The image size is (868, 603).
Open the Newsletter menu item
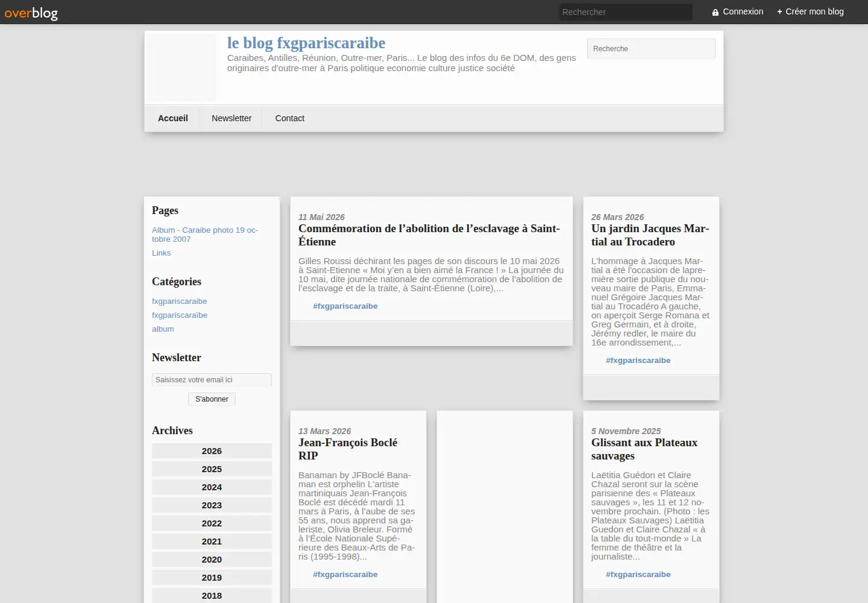point(231,118)
